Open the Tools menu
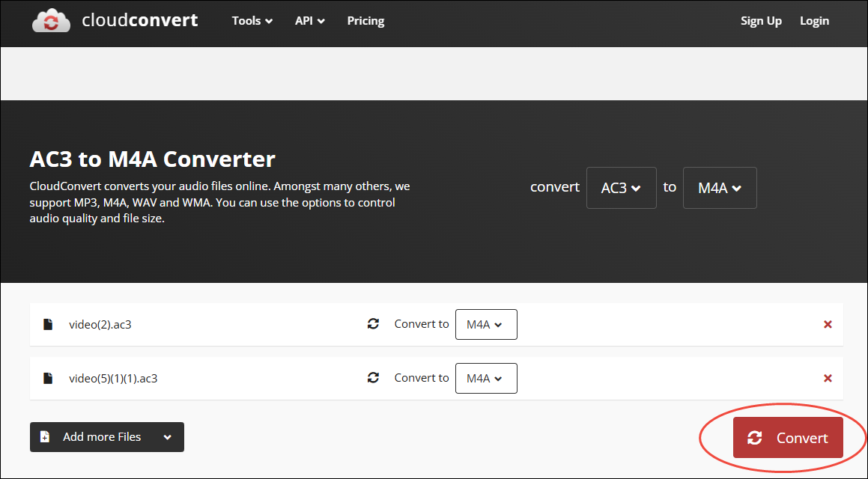This screenshot has height=479, width=868. (252, 21)
